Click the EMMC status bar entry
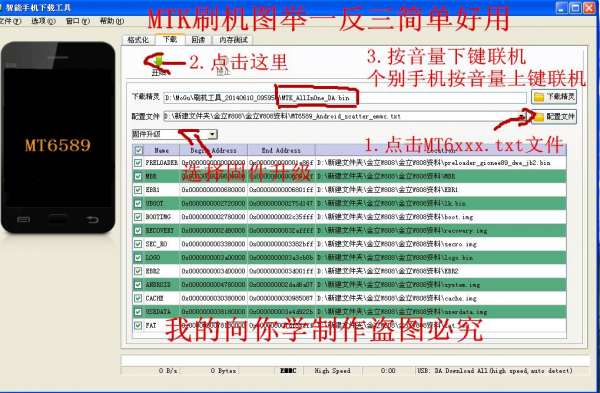600x393 pixels. coord(288,370)
